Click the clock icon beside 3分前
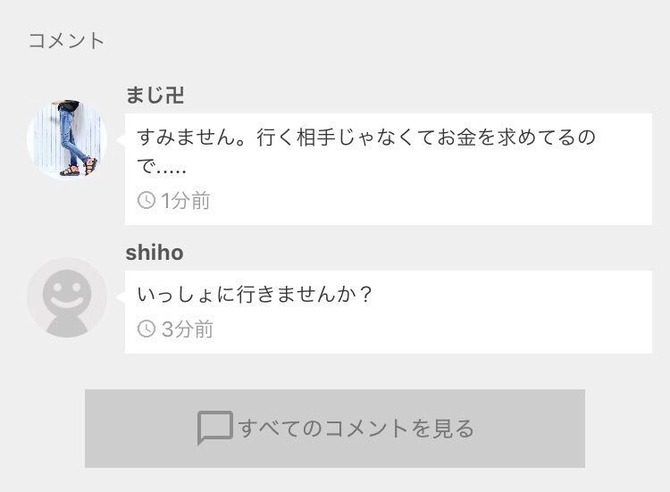The image size is (670, 492). (146, 329)
